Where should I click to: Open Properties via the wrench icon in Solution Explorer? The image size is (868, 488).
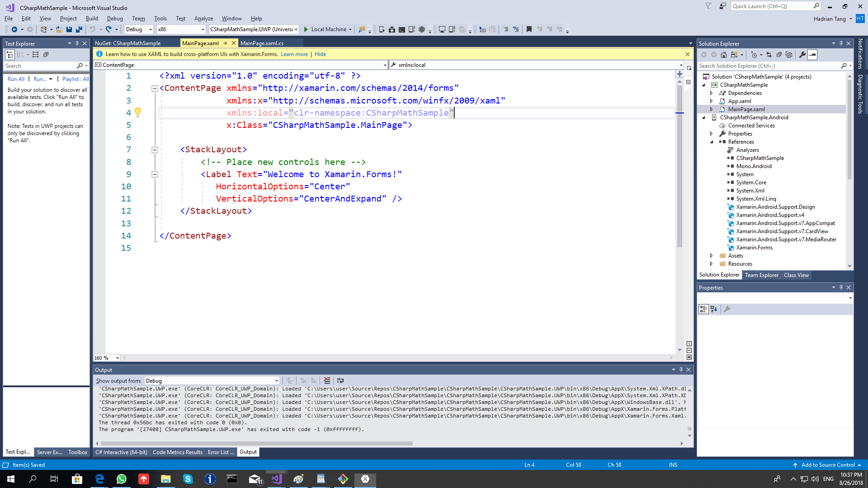(802, 55)
